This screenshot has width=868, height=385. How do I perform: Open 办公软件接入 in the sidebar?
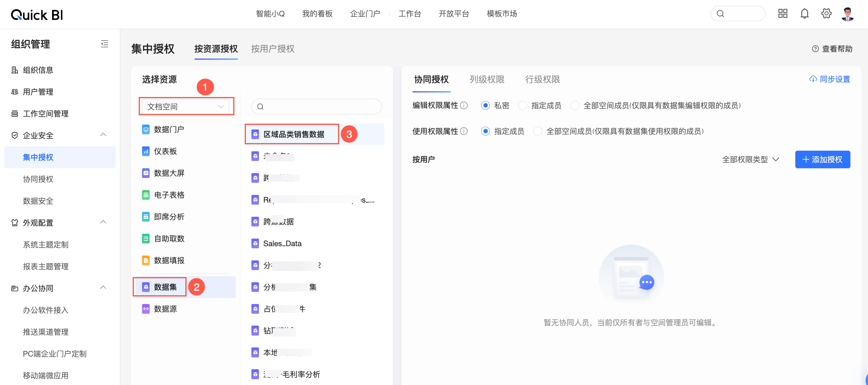(x=45, y=310)
